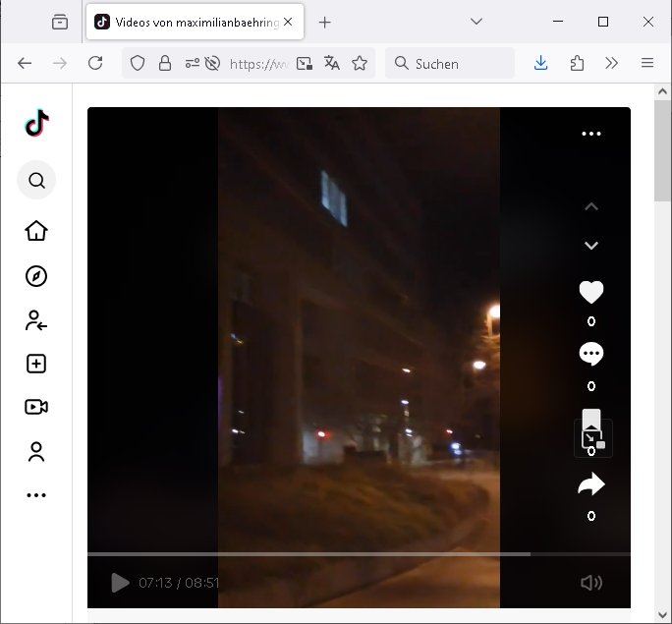Screen dimensions: 672x624
Task: Play the video
Action: [120, 583]
